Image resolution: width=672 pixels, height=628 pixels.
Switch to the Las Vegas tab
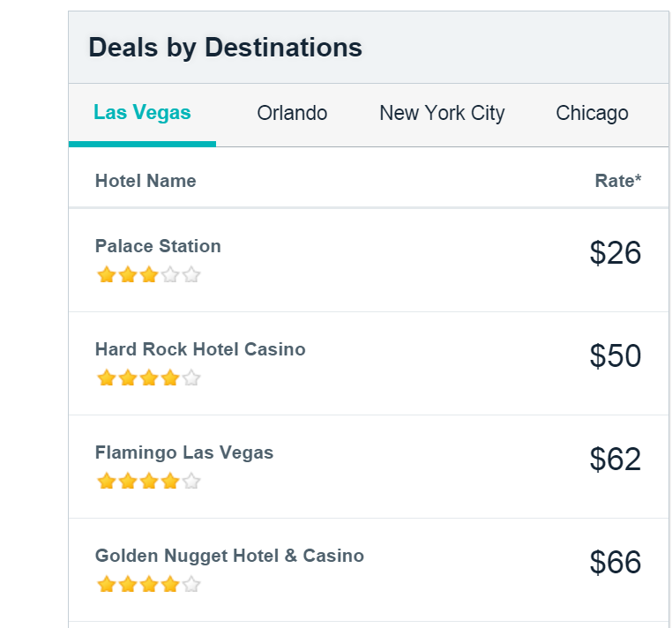pyautogui.click(x=142, y=113)
